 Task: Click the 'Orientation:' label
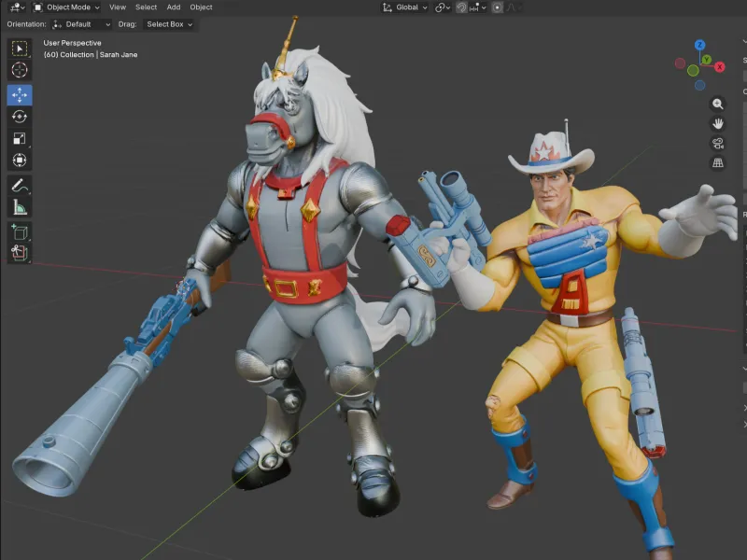26,24
